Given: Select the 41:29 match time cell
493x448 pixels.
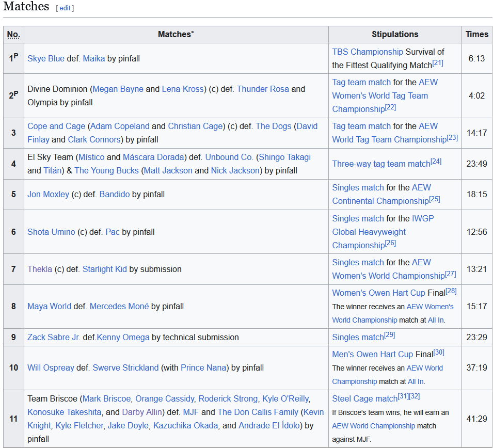Looking at the screenshot, I should (476, 419).
